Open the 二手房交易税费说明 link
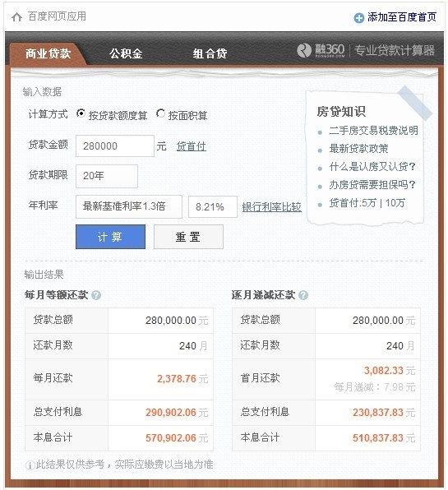 374,131
